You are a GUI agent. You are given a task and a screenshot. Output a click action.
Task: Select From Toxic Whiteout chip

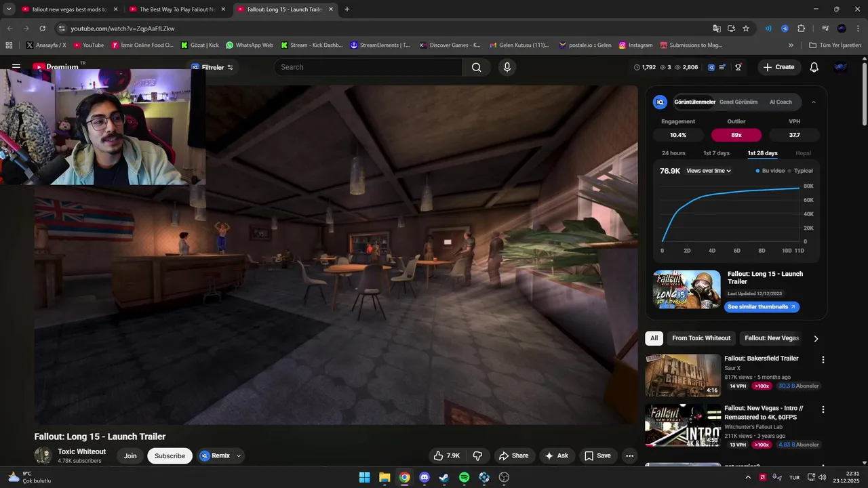click(x=701, y=338)
